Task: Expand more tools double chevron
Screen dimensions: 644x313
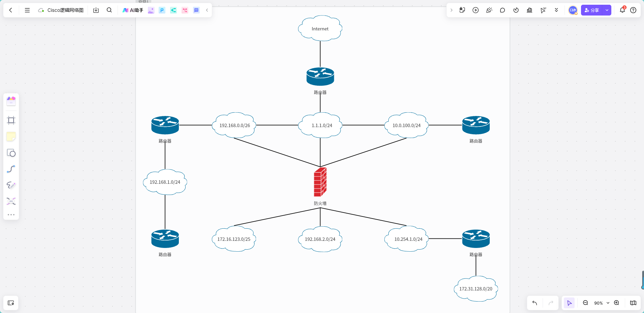Action: pyautogui.click(x=556, y=10)
